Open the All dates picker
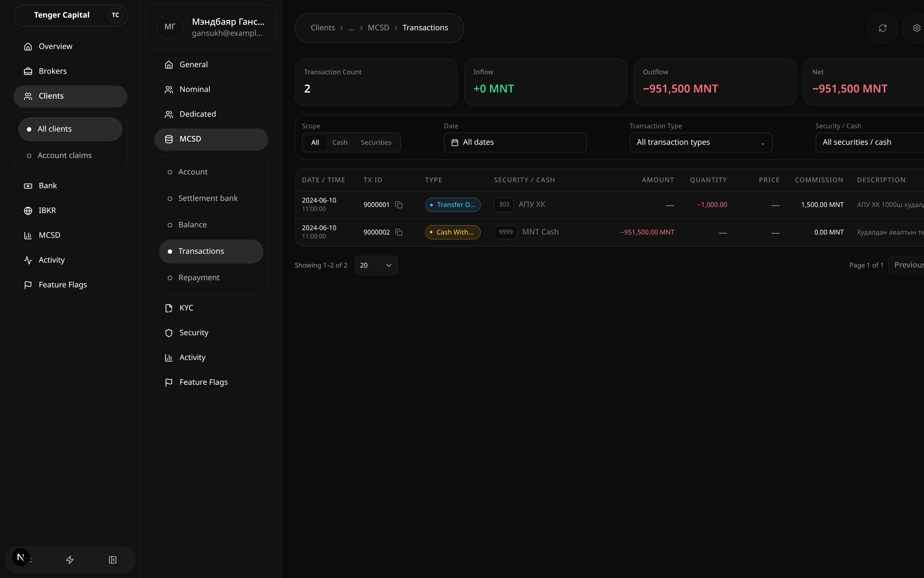The width and height of the screenshot is (924, 578). [515, 143]
